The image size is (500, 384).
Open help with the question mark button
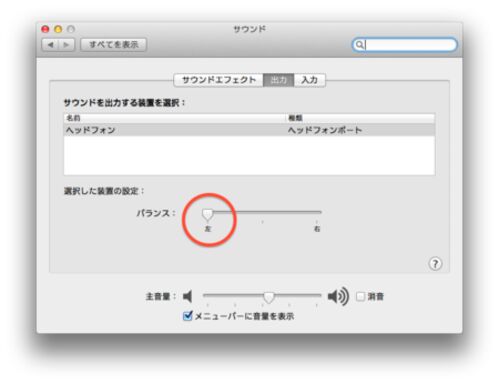[435, 264]
